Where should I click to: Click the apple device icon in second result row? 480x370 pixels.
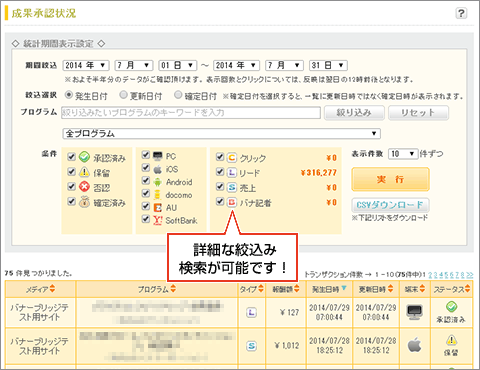point(414,345)
